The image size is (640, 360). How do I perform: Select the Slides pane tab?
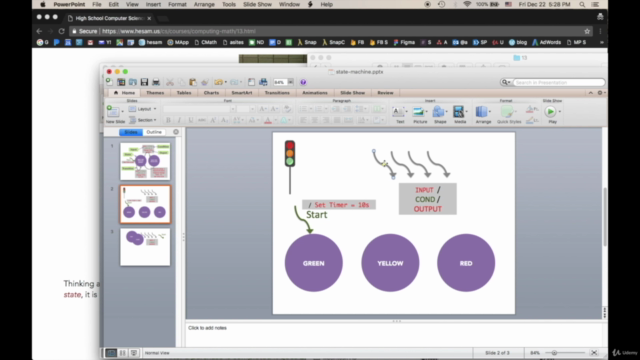131,132
